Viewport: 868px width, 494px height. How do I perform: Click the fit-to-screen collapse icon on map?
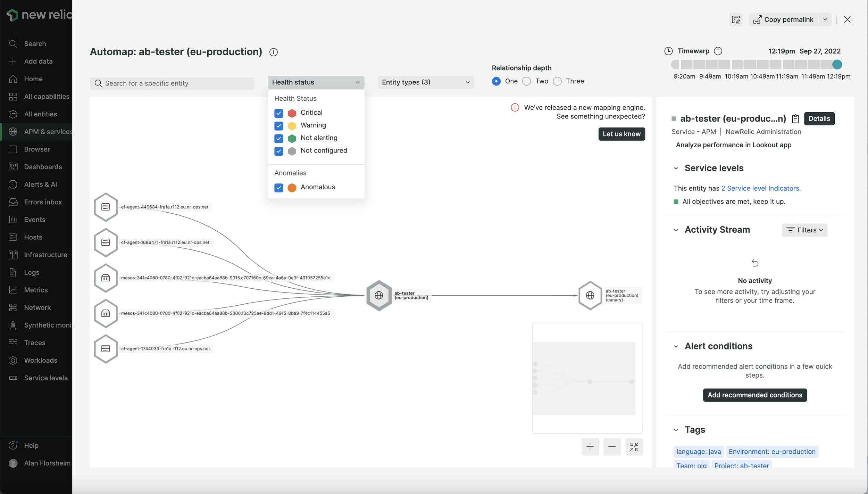[634, 447]
